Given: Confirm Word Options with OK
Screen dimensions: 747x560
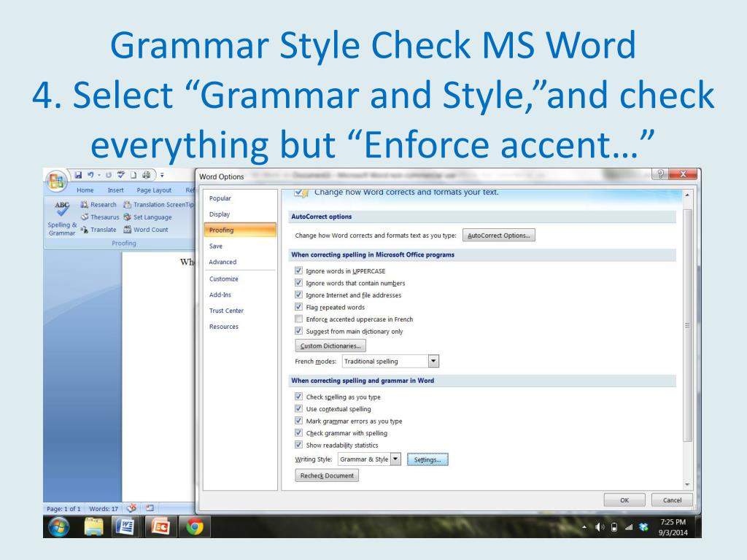Looking at the screenshot, I should 624,500.
